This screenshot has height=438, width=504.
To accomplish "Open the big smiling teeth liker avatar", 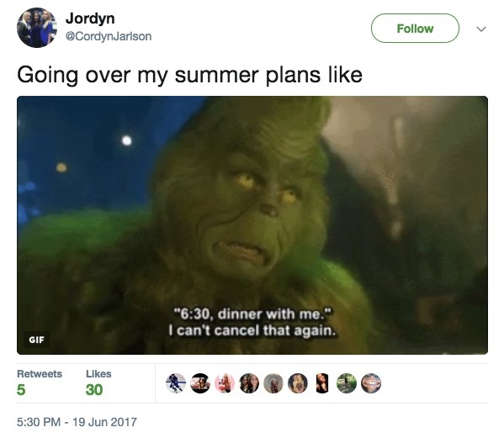I will [x=371, y=383].
